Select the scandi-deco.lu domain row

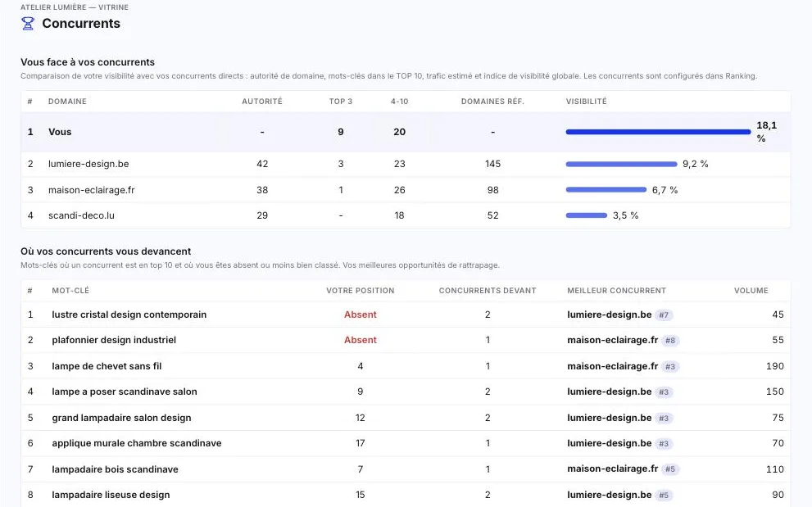[x=406, y=215]
